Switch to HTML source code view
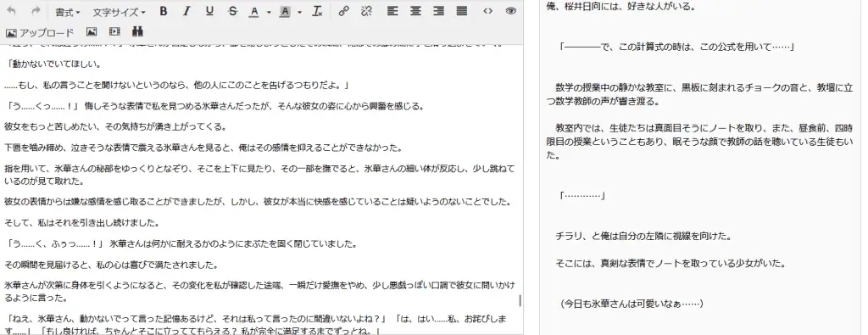 coord(487,11)
